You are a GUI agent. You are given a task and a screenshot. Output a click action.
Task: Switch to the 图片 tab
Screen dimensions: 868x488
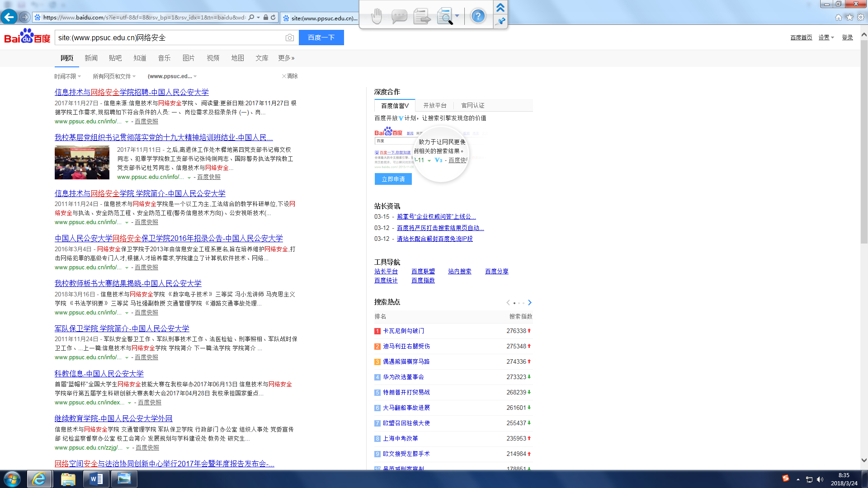(x=189, y=58)
